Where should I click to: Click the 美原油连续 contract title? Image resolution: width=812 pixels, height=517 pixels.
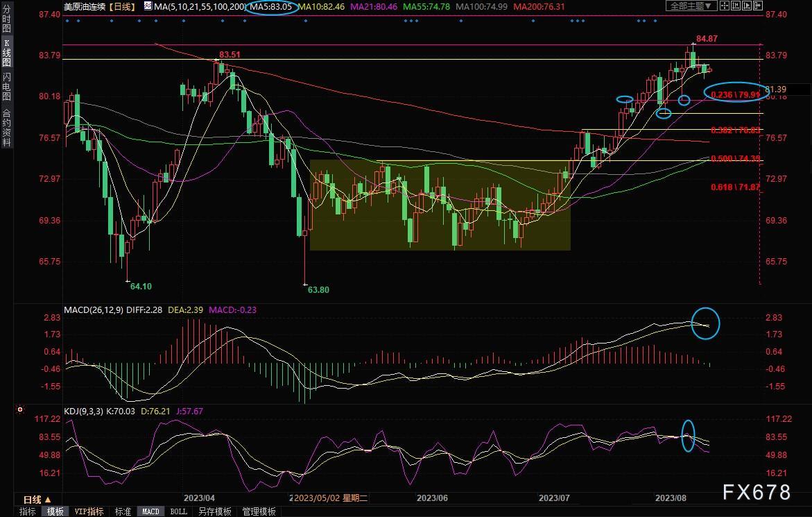pyautogui.click(x=85, y=7)
